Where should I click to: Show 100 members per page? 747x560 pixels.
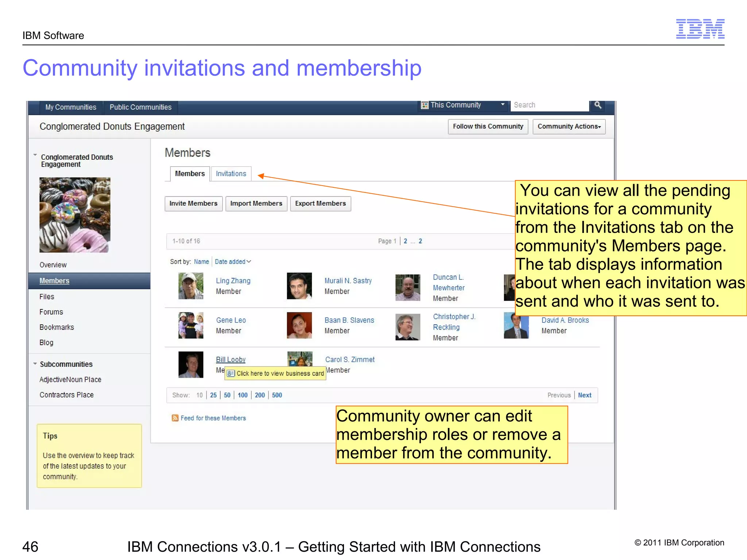pyautogui.click(x=243, y=395)
